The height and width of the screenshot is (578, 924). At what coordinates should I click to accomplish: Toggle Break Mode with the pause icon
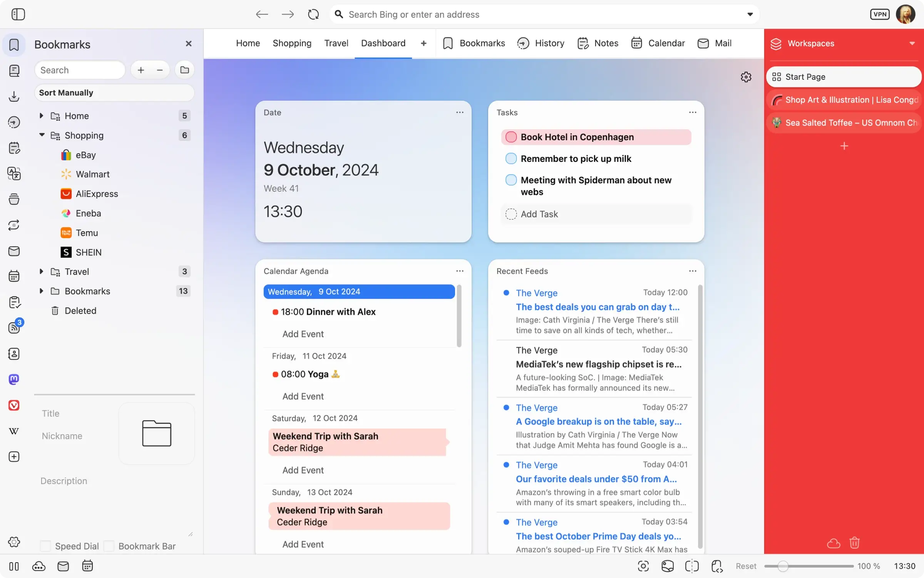point(14,566)
